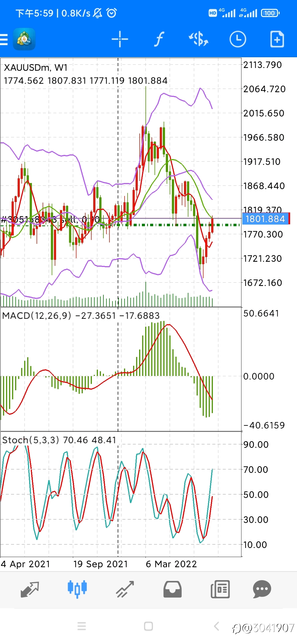This screenshot has width=297, height=644.
Task: Open the News tab
Action: [220, 589]
